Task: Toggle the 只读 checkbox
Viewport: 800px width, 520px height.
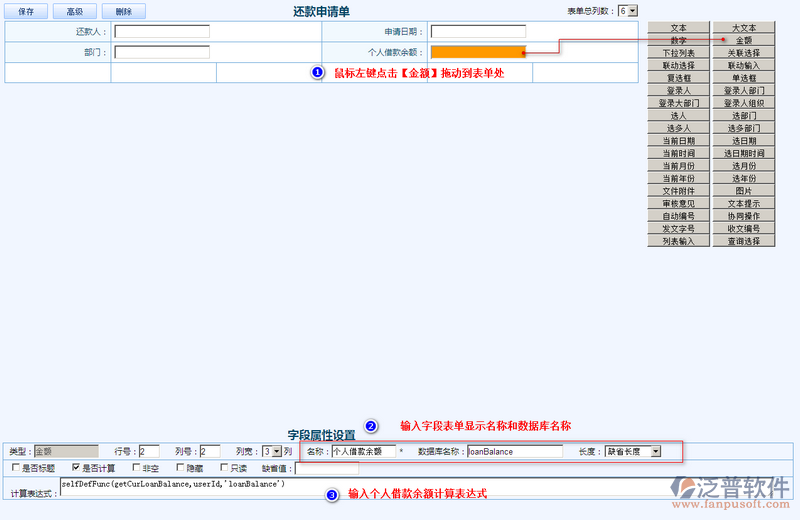Action: (x=223, y=467)
